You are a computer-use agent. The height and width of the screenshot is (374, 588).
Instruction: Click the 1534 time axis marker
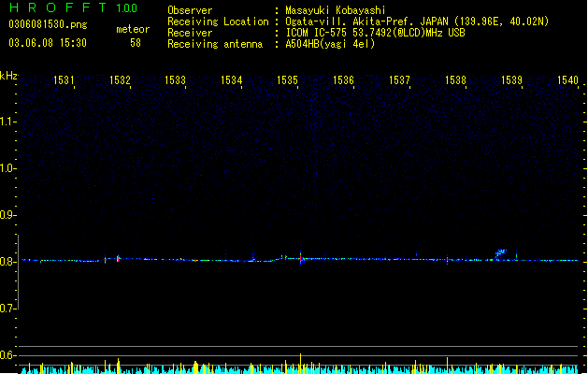(x=232, y=80)
